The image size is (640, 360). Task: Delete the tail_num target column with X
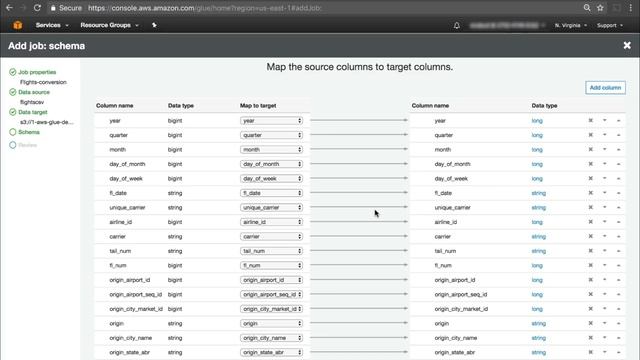pos(590,251)
